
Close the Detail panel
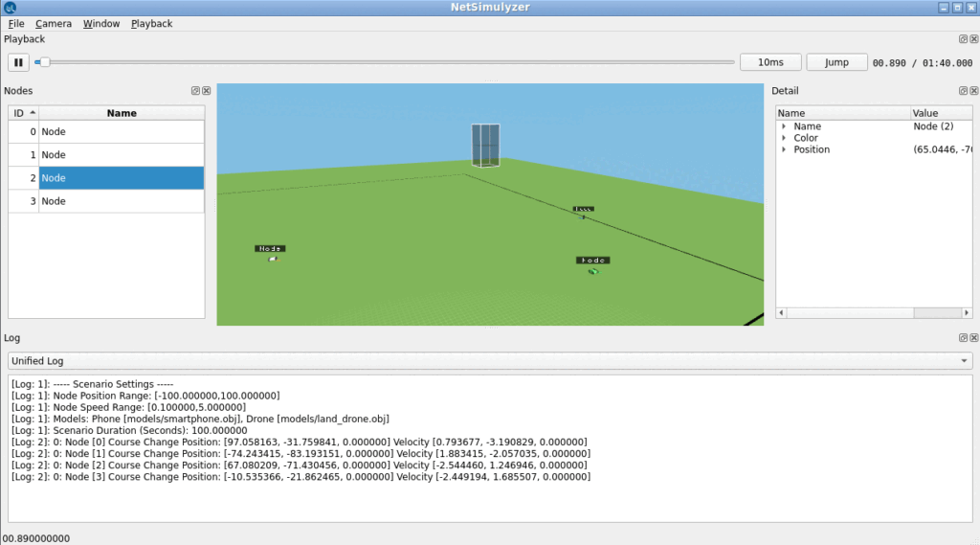point(973,91)
